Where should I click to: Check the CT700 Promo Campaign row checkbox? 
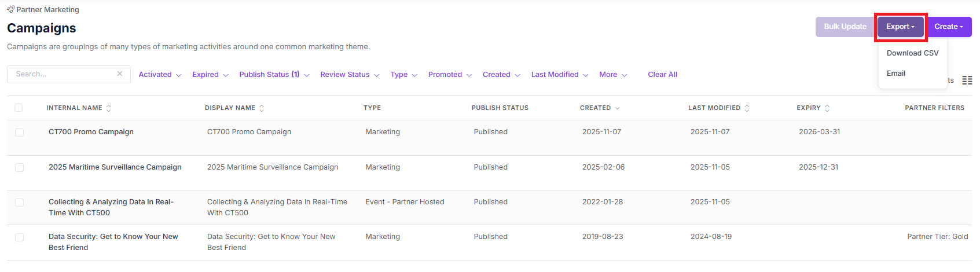[x=19, y=133]
